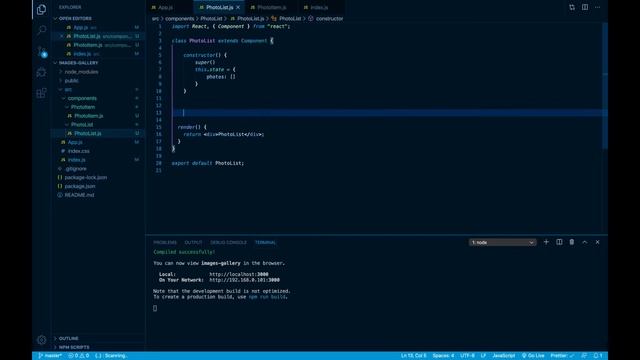Open notifications bell in status bar
Viewport: 640px width, 360px height.
tap(598, 356)
